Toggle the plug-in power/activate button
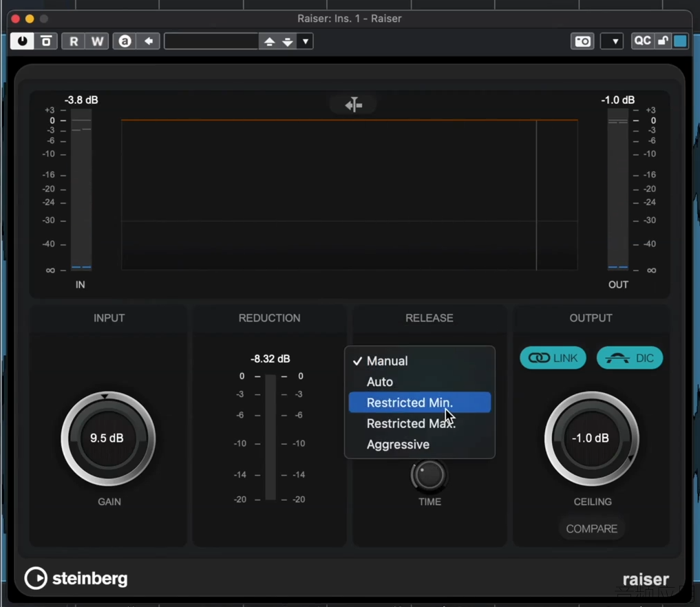This screenshot has width=700, height=607. 22,41
